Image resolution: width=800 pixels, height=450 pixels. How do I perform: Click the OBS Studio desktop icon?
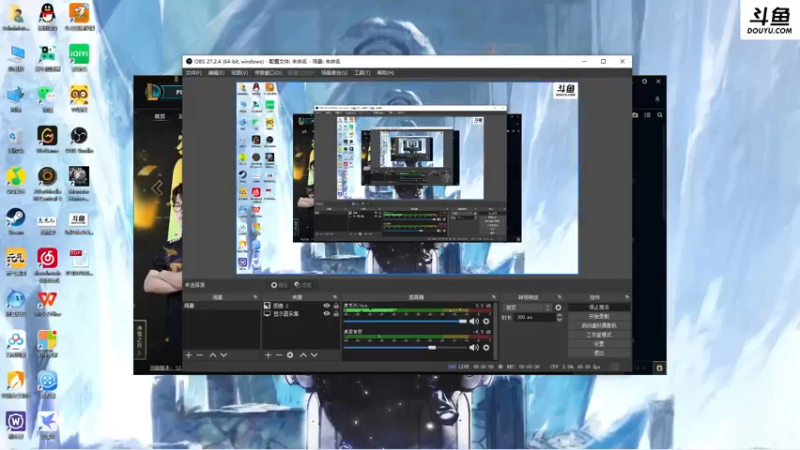(79, 139)
